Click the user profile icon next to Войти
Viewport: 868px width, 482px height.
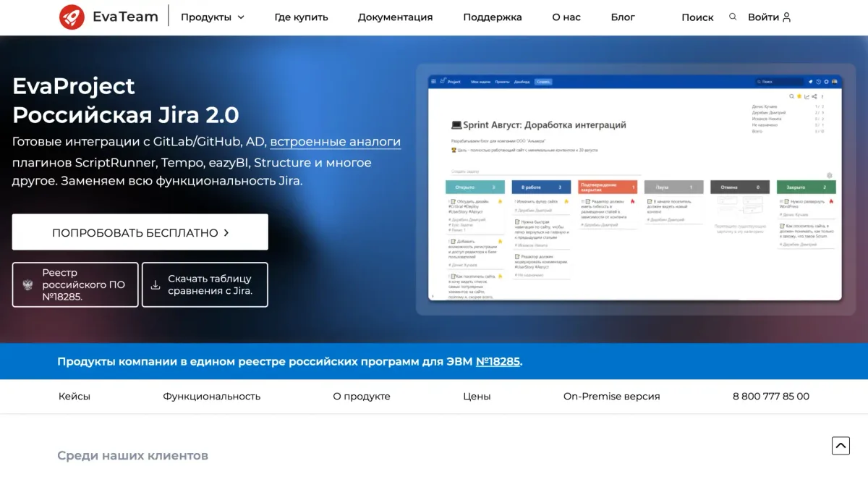point(786,17)
